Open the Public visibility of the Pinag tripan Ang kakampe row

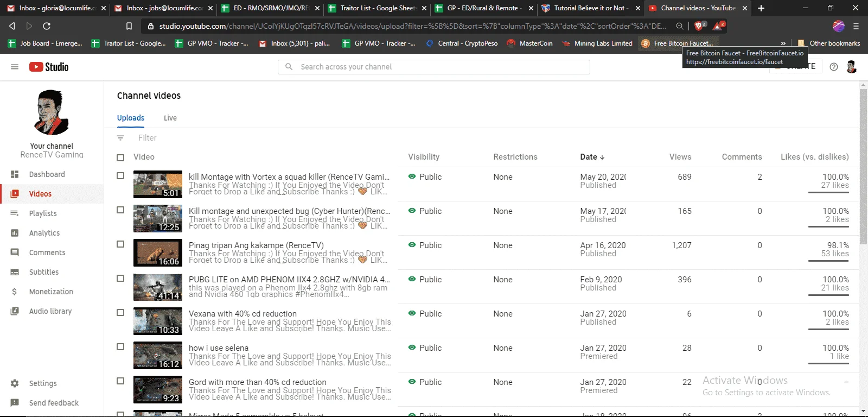click(x=425, y=245)
